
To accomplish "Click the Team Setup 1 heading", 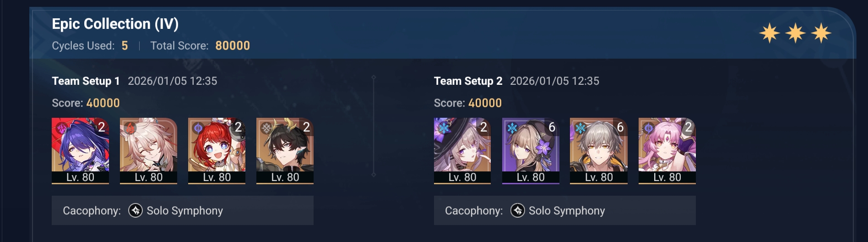I will [x=86, y=81].
